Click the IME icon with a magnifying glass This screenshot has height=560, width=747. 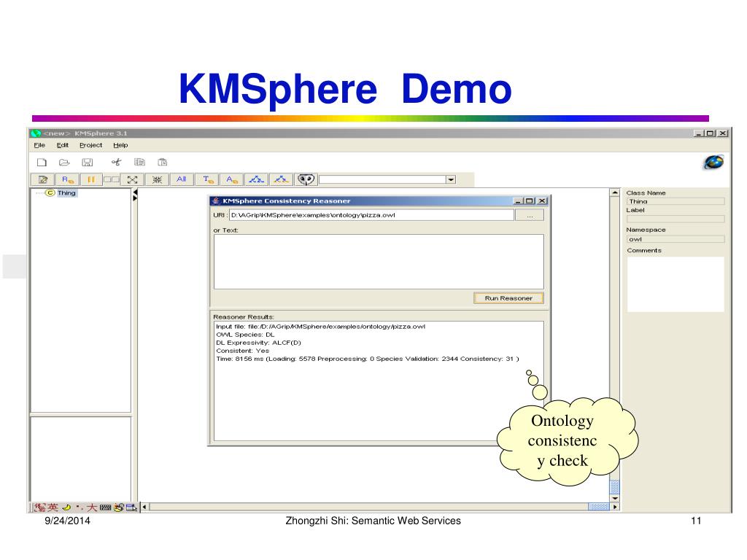click(x=119, y=507)
